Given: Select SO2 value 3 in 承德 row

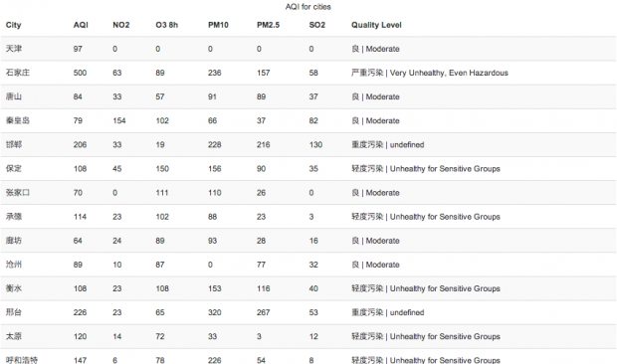Looking at the screenshot, I should (x=311, y=217).
